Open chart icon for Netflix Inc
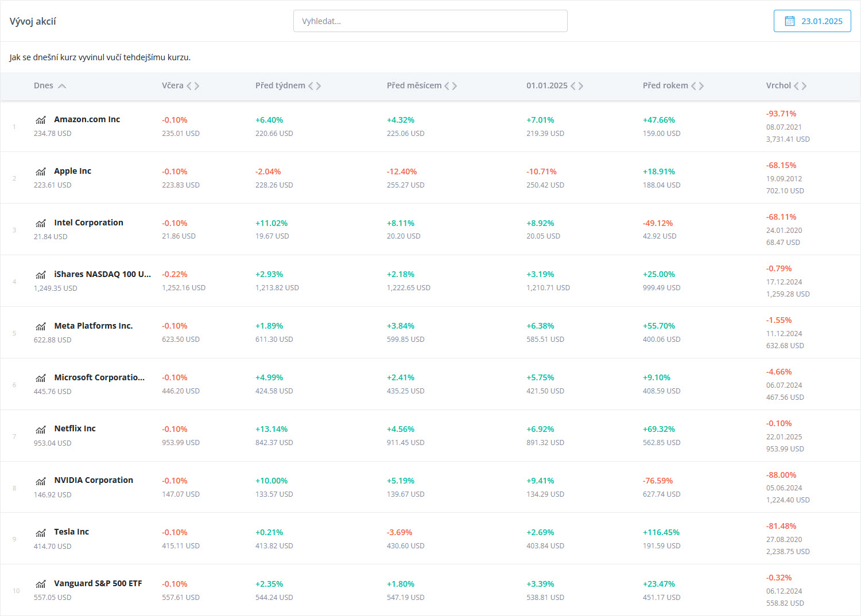The width and height of the screenshot is (861, 616). coord(41,429)
